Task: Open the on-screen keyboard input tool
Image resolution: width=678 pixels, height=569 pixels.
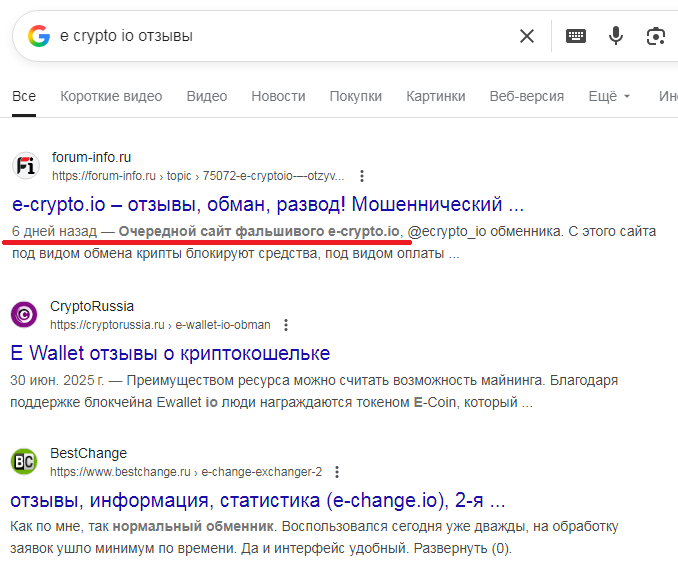Action: coord(576,36)
